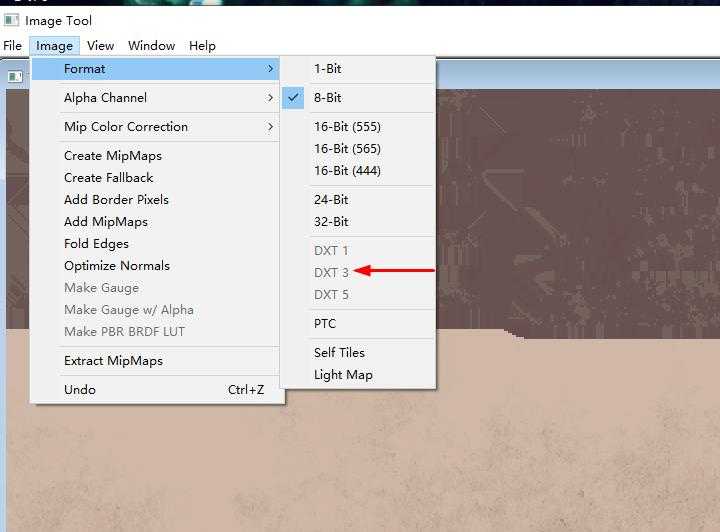720x532 pixels.
Task: Click the Image Tool app icon in title bar
Action: point(11,20)
